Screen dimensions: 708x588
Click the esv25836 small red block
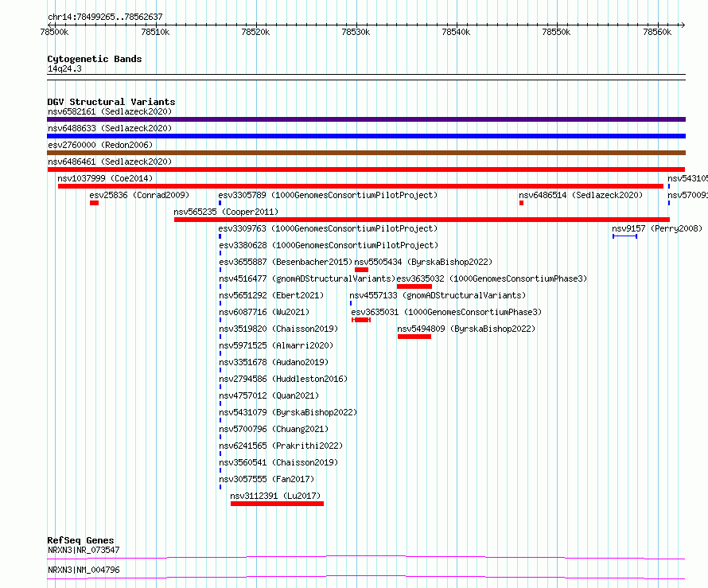click(x=94, y=203)
